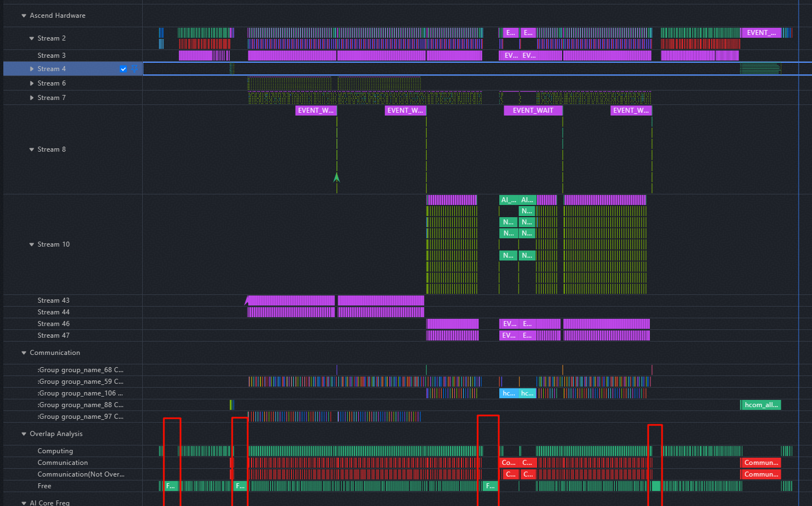Select the Communication(Not Over... row label
Viewport: 812px width, 506px height.
point(81,474)
